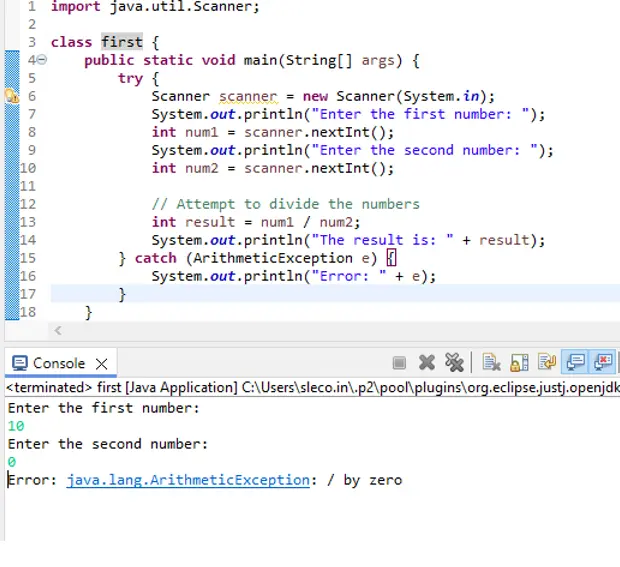
Task: Click the string "The result is: " on line 14
Action: click(382, 240)
